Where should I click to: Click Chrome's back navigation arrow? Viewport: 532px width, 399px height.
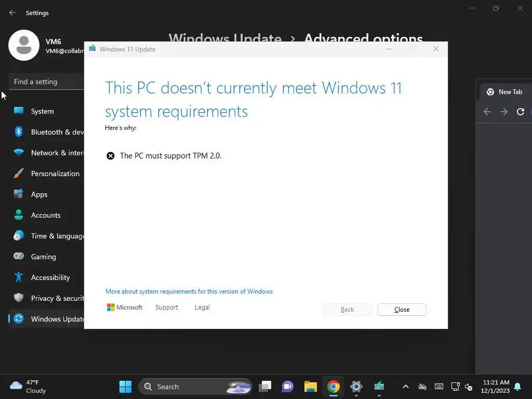point(487,112)
